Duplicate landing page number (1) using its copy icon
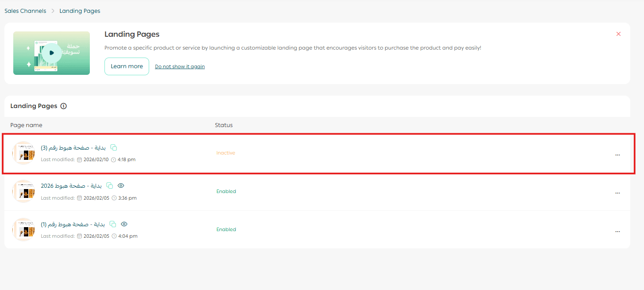644x290 pixels. tap(113, 224)
